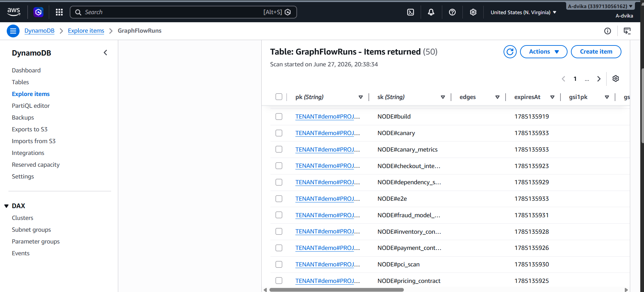Open table preferences gear icon
The width and height of the screenshot is (644, 292).
[x=616, y=78]
